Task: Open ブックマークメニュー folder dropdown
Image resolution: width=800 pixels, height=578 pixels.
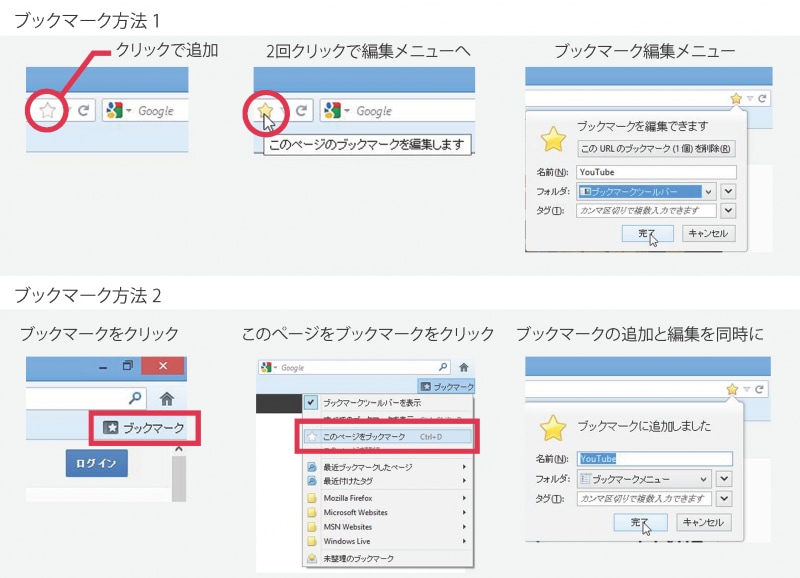Action: (x=644, y=479)
